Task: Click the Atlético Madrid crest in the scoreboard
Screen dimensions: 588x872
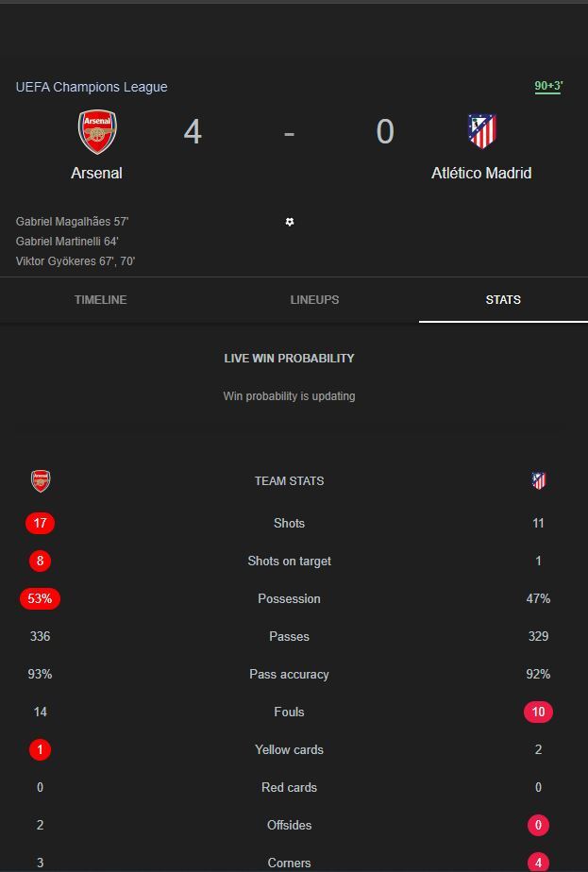Action: coord(481,131)
